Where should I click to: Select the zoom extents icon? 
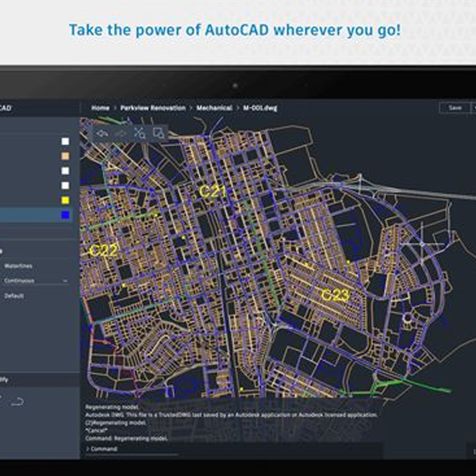[x=140, y=133]
